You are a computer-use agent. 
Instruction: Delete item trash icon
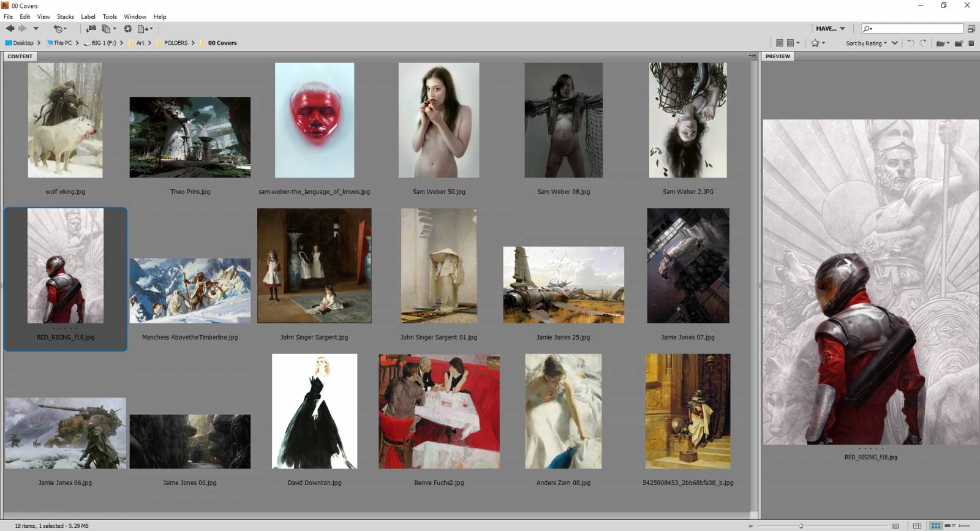pyautogui.click(x=971, y=43)
